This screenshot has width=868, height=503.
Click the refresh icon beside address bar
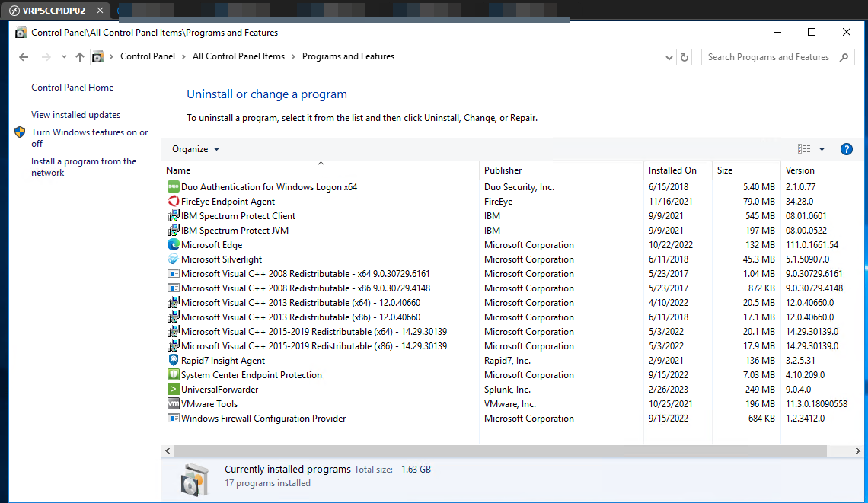[685, 57]
